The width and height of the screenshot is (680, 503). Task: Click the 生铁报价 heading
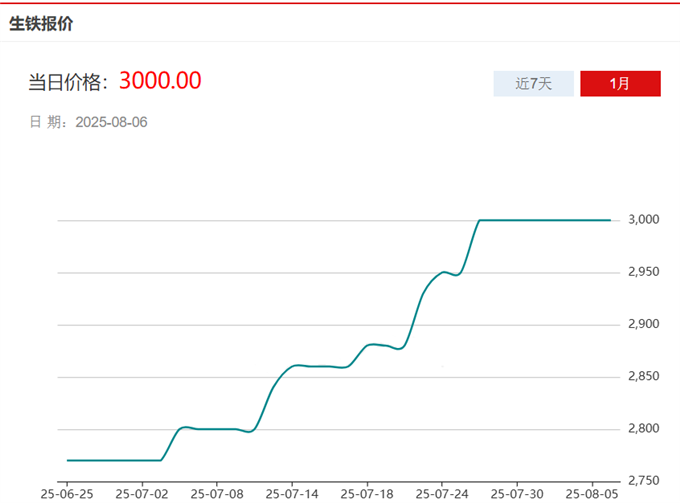41,24
